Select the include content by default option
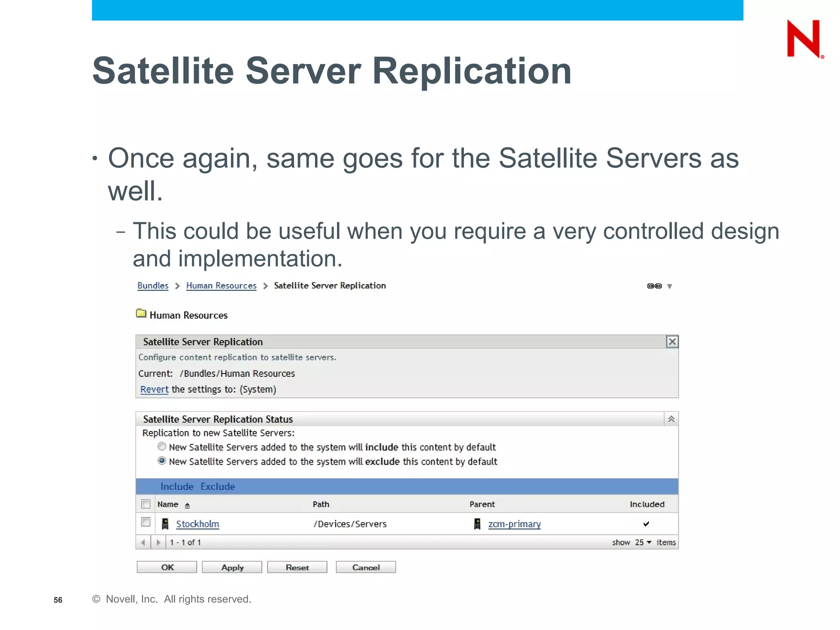The height and width of the screenshot is (630, 840). [x=162, y=446]
